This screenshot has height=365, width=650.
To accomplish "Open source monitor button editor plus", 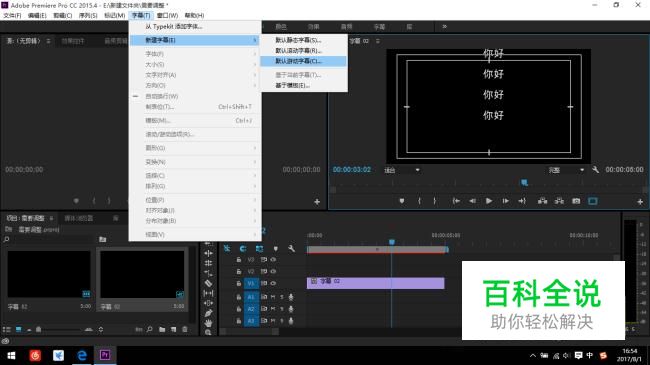I will coord(317,202).
